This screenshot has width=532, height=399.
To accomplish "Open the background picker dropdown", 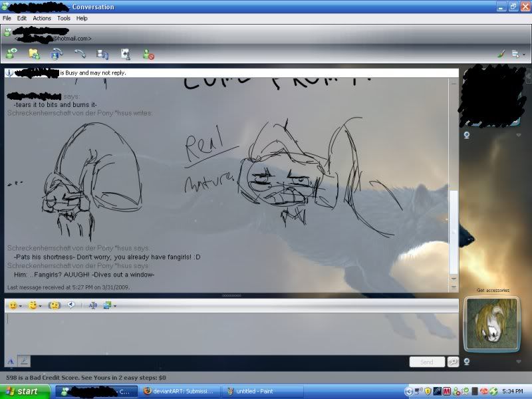I will (x=115, y=306).
